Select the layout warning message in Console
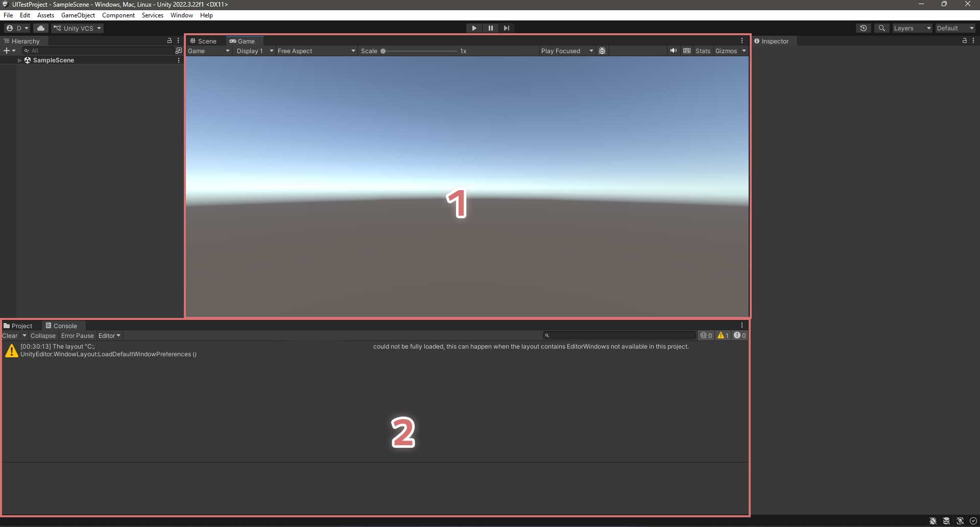Screen dimensions: 980x527 tap(375, 350)
